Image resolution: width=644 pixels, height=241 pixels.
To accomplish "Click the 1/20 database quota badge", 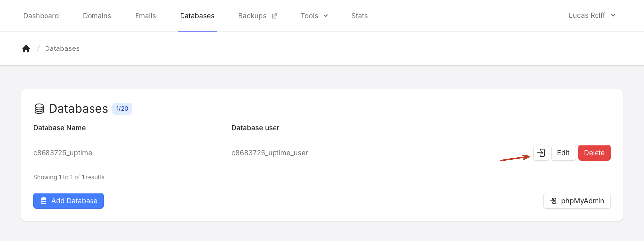I will (122, 109).
